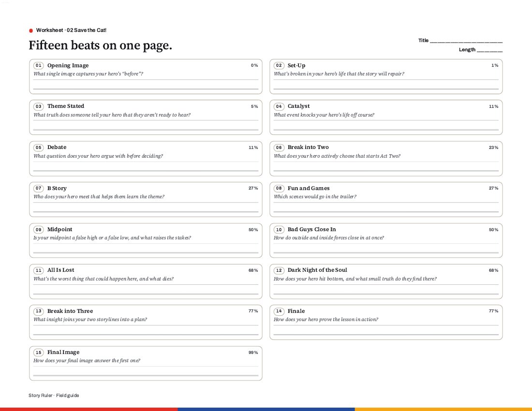Viewport: 532px width, 411px height.
Task: Click the "04" number badge
Action: [x=279, y=106]
